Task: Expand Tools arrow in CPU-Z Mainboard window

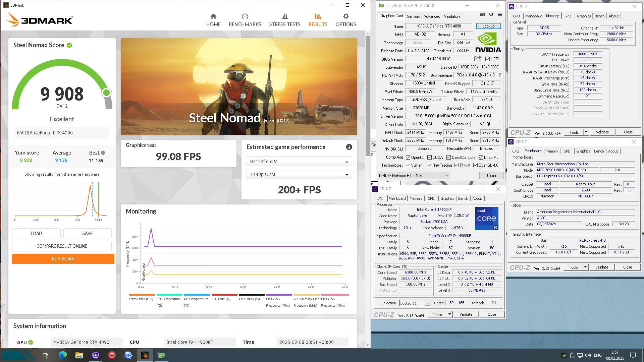Action: 585,267
